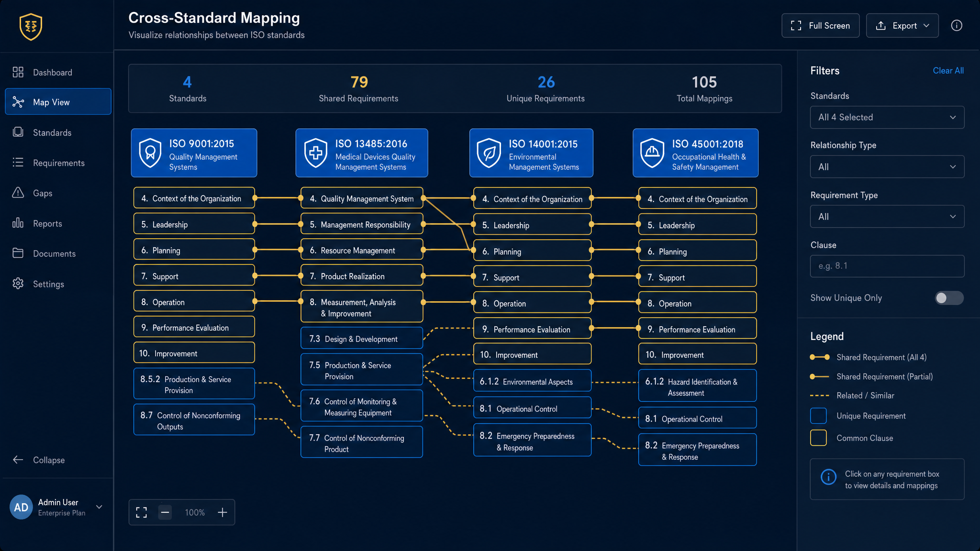Image resolution: width=980 pixels, height=551 pixels.
Task: Click '7.6 Control of Monitoring & Measuring Equipment'
Action: coord(362,406)
